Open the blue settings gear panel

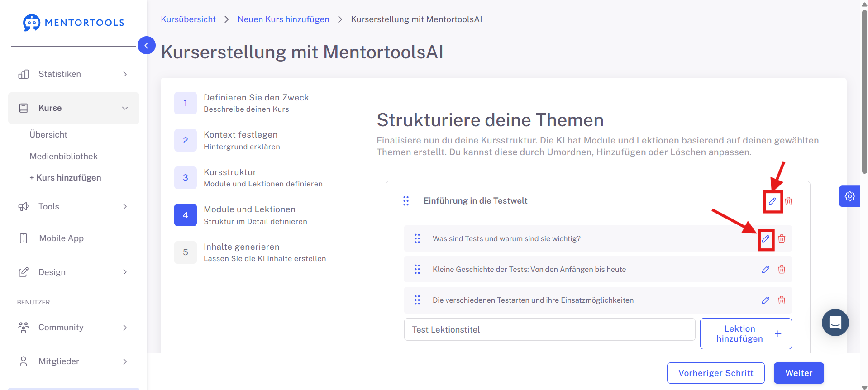click(849, 196)
